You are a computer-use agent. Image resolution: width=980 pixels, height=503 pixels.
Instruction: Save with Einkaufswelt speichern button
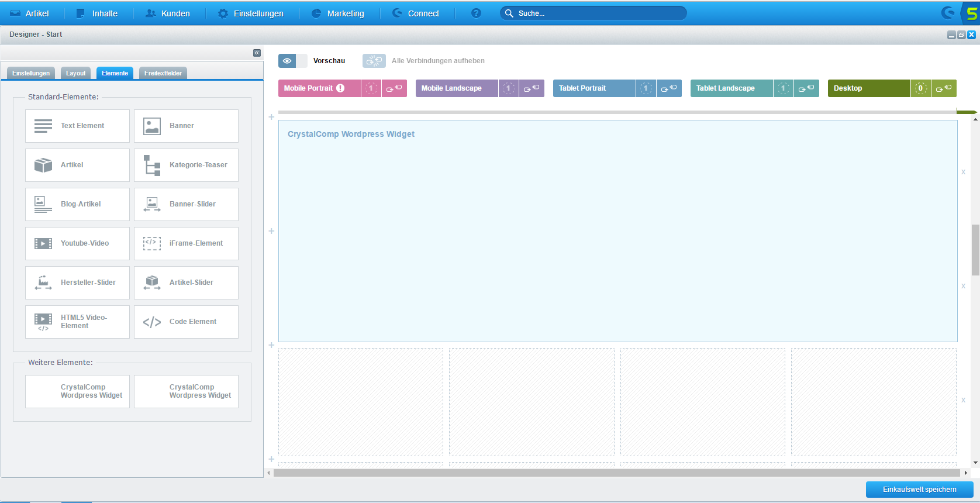(919, 490)
